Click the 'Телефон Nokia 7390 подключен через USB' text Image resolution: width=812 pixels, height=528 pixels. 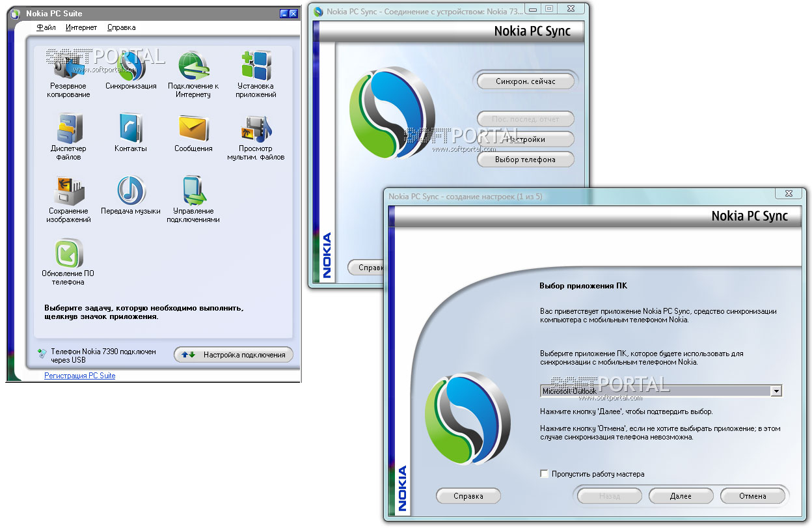coord(103,355)
